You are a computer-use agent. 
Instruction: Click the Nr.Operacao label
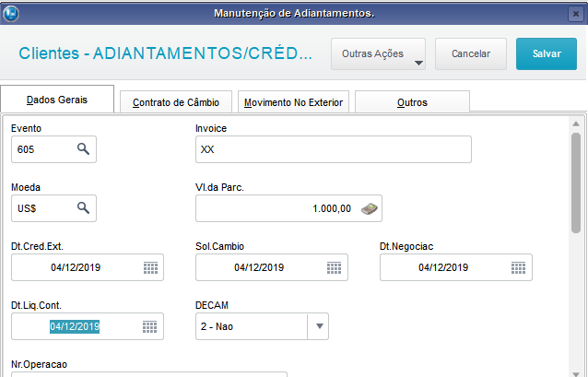[x=39, y=364]
